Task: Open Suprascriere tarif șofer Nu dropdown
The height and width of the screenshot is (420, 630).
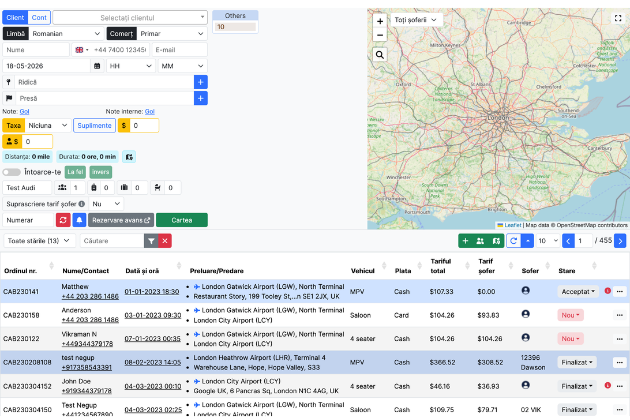Action: tap(106, 204)
